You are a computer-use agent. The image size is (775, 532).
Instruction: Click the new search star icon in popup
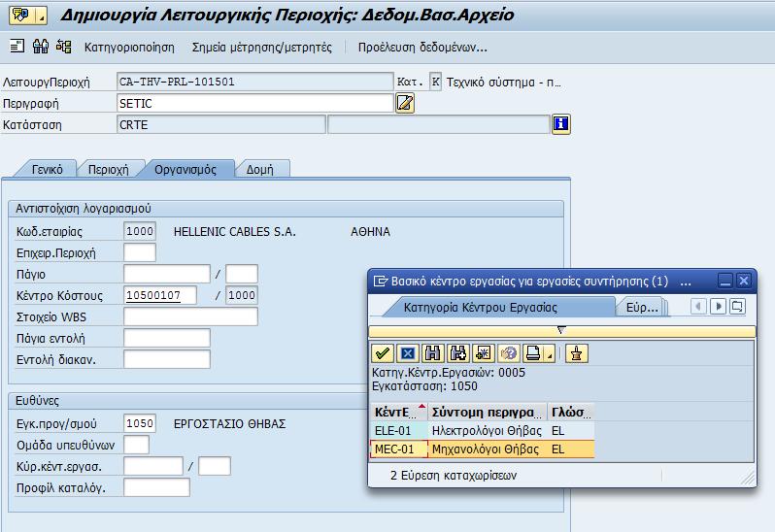(x=484, y=353)
